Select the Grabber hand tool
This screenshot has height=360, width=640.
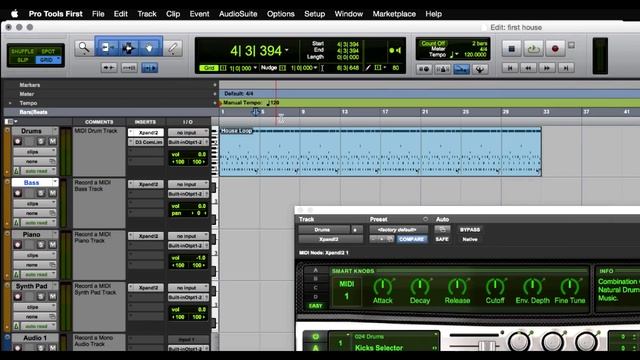pyautogui.click(x=149, y=48)
